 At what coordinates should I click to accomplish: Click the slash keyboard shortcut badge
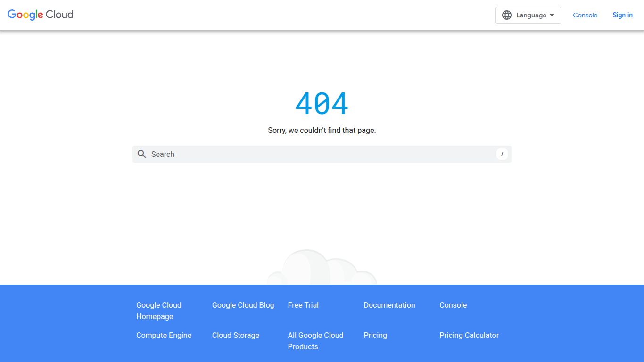pyautogui.click(x=502, y=154)
